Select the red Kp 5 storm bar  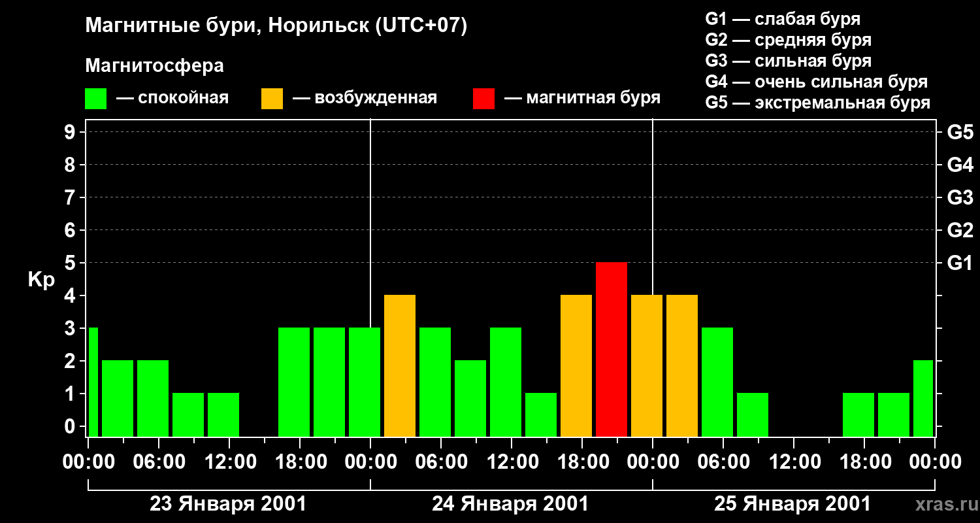(612, 349)
